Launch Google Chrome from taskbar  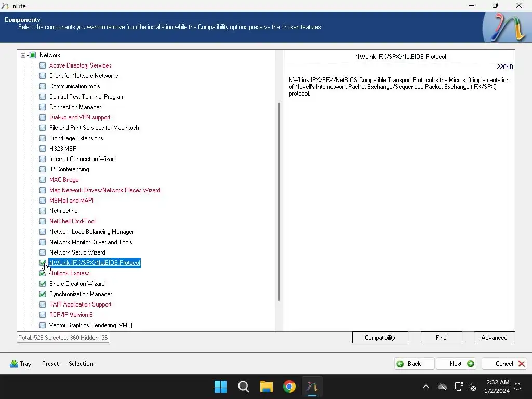tap(289, 387)
